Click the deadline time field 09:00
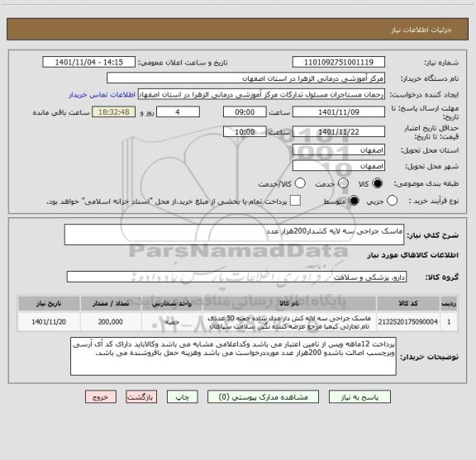The height and width of the screenshot is (460, 476). click(x=245, y=112)
